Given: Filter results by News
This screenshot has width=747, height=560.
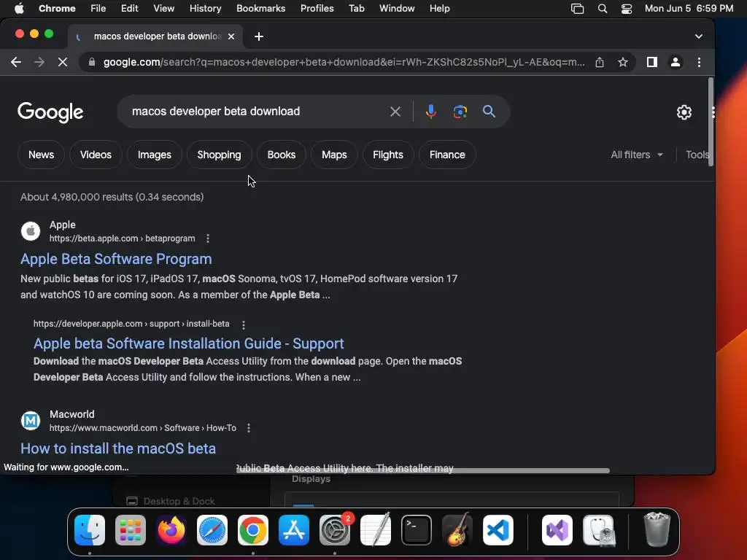Looking at the screenshot, I should [41, 155].
